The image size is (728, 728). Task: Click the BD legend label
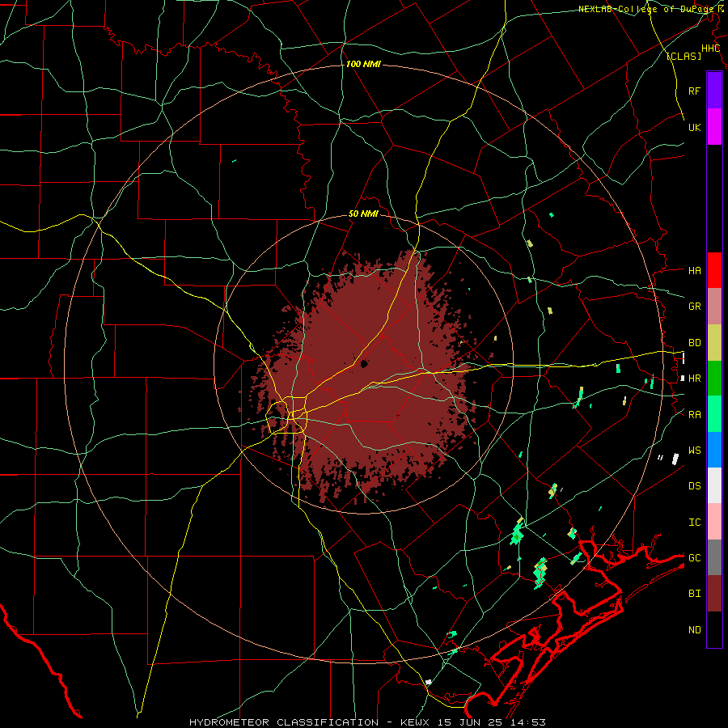[694, 343]
